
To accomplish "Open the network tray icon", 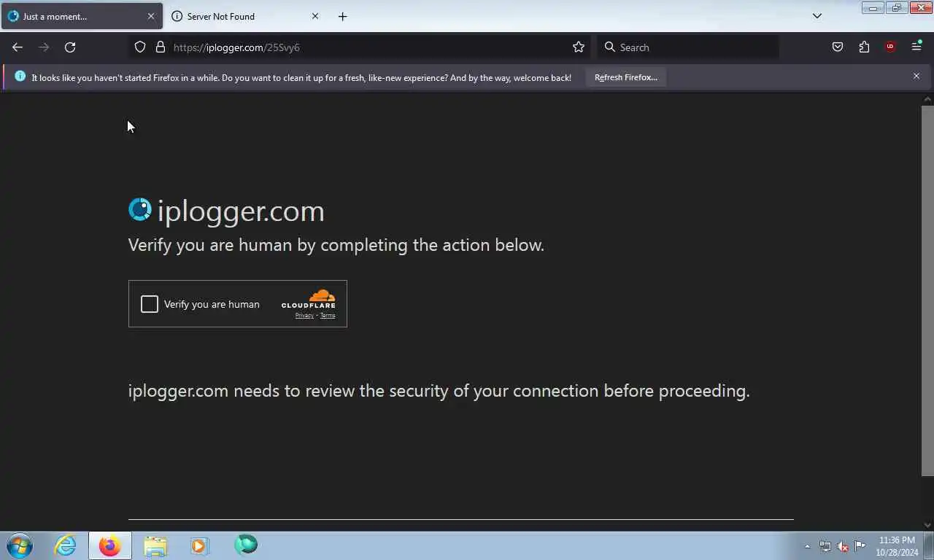I will (x=825, y=546).
